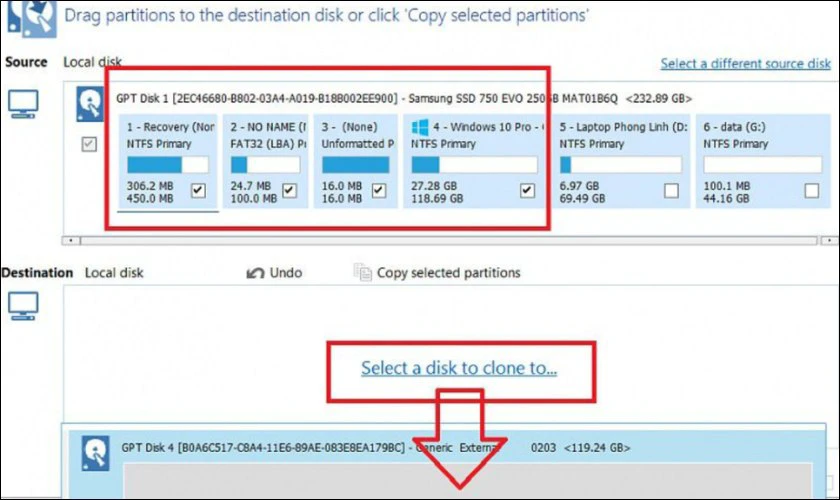
Task: Click the GPT Disk 4 drive icon
Action: tap(95, 453)
